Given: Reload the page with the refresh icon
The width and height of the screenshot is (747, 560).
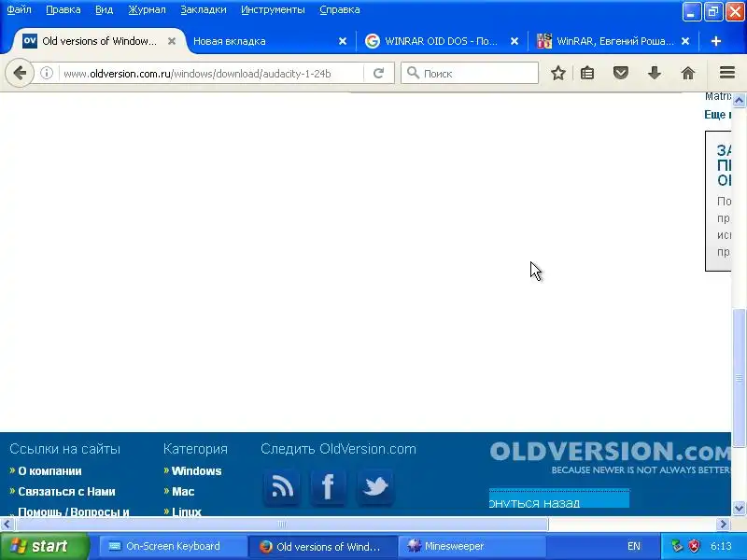Looking at the screenshot, I should [x=378, y=73].
